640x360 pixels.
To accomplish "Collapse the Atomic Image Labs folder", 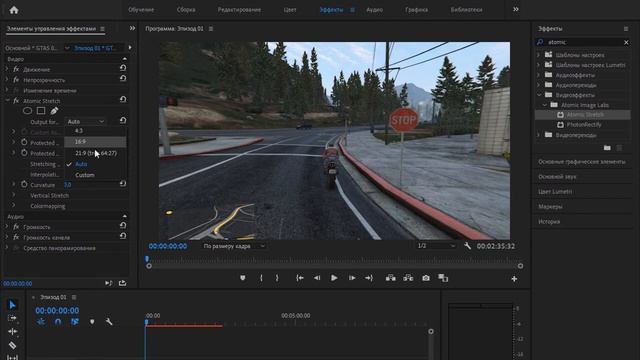I will tap(544, 105).
